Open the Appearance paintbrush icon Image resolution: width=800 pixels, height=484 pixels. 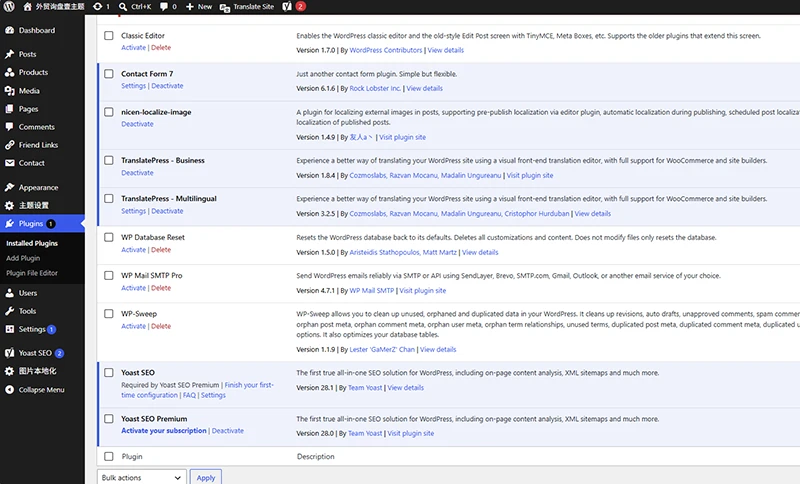[9, 187]
